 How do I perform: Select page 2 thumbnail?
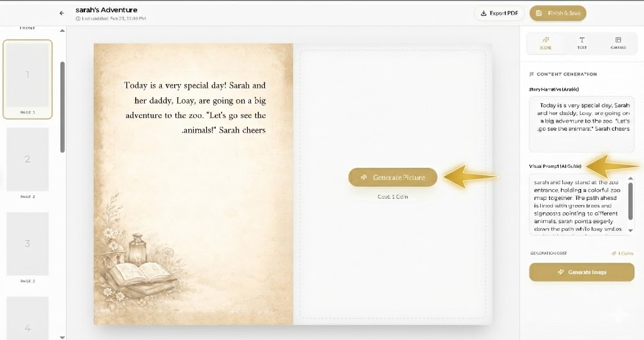coord(28,160)
